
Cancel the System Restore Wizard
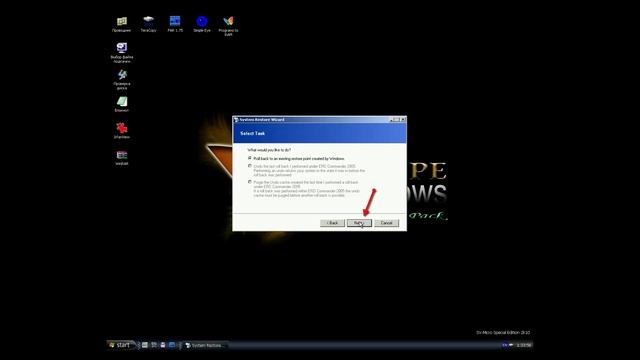tap(387, 223)
